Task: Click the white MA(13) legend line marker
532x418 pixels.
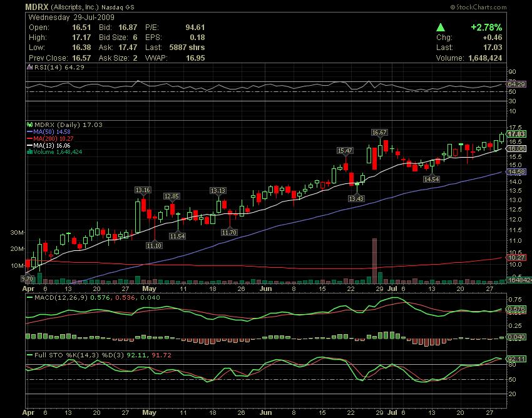Action: tap(30, 146)
